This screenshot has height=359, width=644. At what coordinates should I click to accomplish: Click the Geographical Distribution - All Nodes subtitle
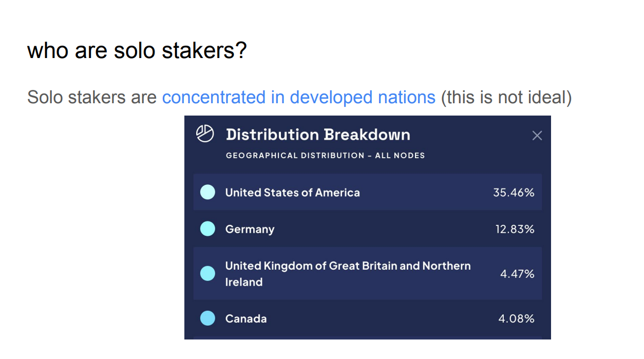tap(325, 155)
